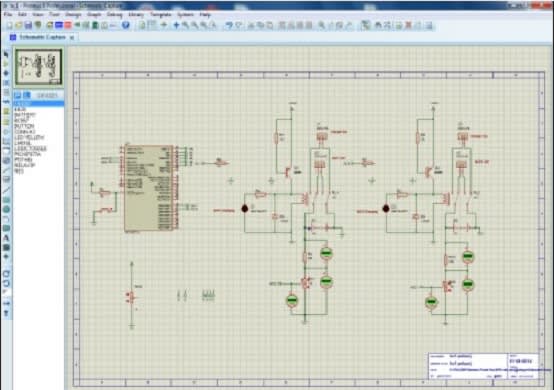The width and height of the screenshot is (554, 390).
Task: Toggle the grid display icon
Action: (x=153, y=25)
